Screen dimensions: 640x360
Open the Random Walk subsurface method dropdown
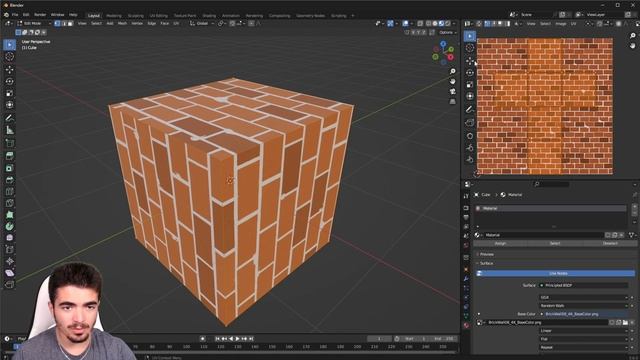(x=584, y=305)
